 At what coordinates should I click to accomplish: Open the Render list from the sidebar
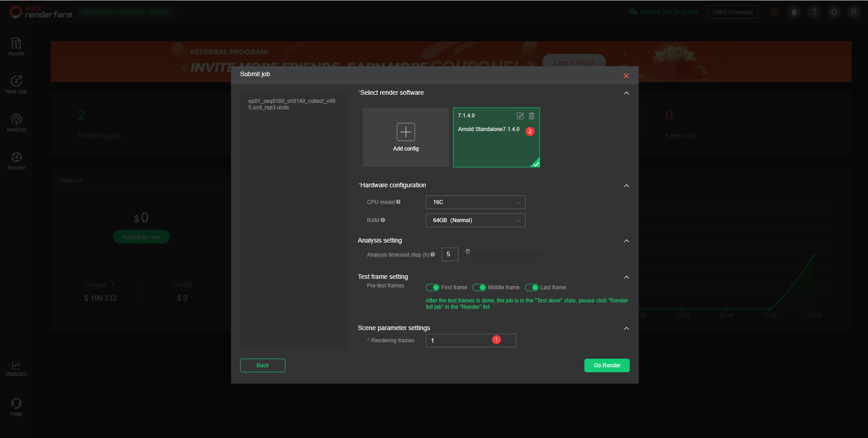[x=16, y=161]
